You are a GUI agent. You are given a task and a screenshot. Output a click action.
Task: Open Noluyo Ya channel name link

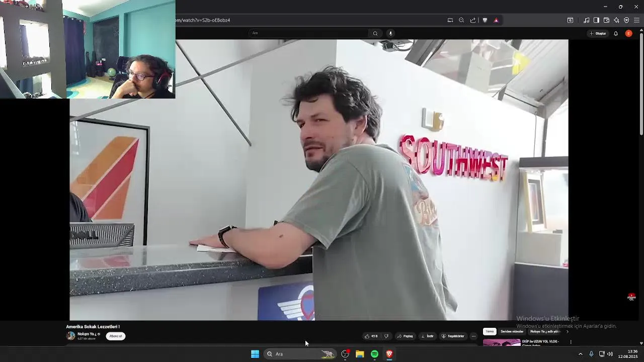coord(87,334)
